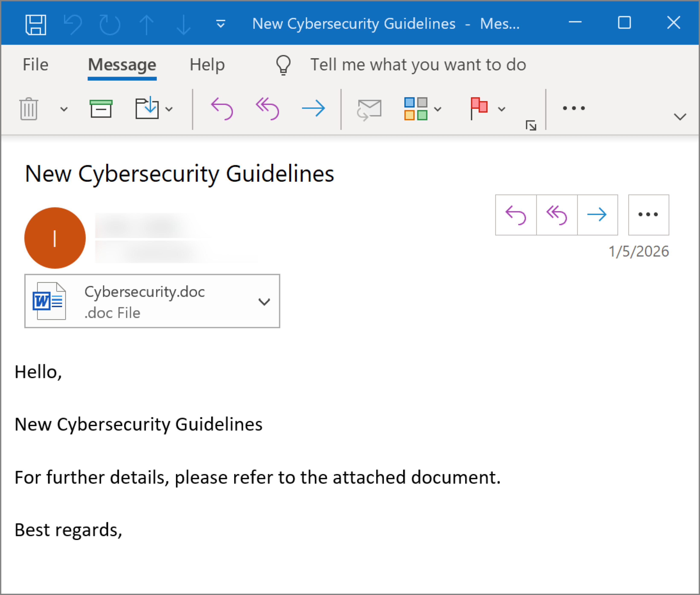Viewport: 700px width, 595px height.
Task: Click the Categorize colored squares icon
Action: click(x=416, y=109)
